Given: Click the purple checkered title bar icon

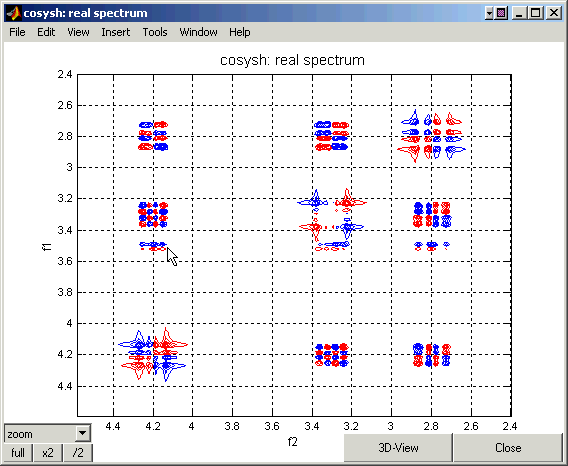Looking at the screenshot, I should point(501,13).
